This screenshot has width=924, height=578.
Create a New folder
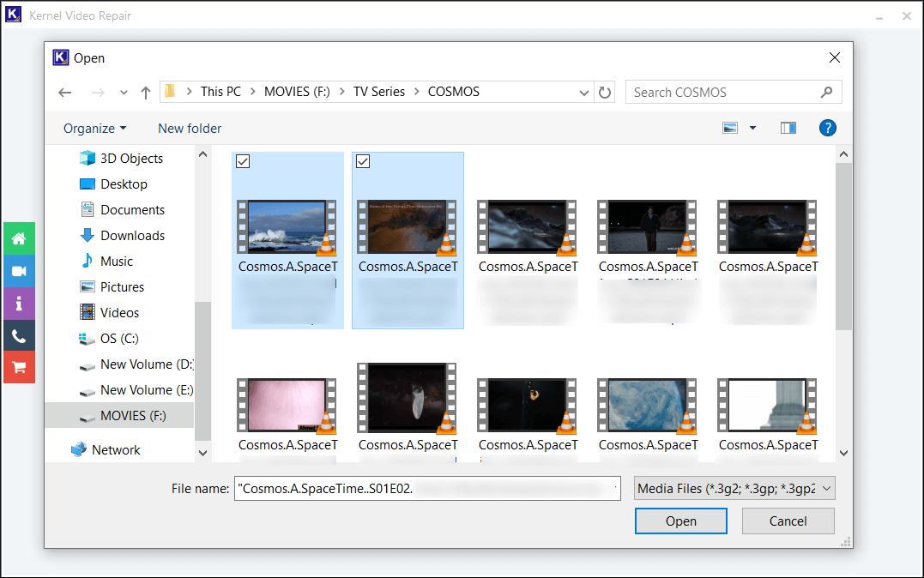coord(190,129)
